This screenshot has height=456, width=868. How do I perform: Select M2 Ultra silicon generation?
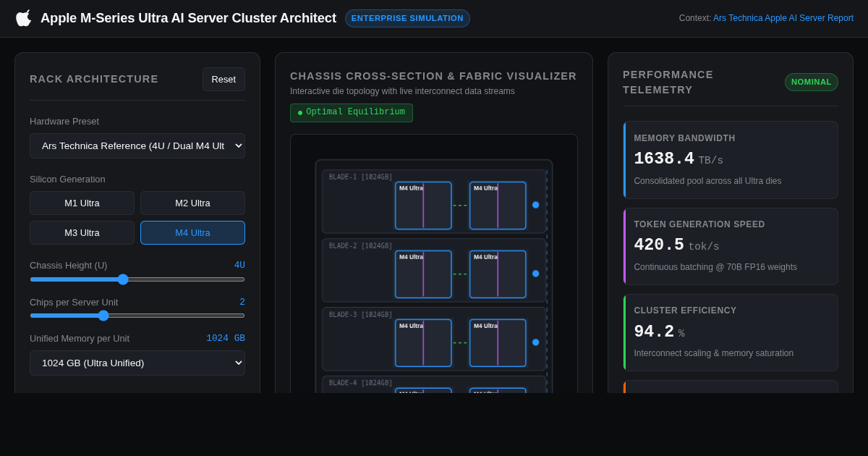click(x=192, y=203)
